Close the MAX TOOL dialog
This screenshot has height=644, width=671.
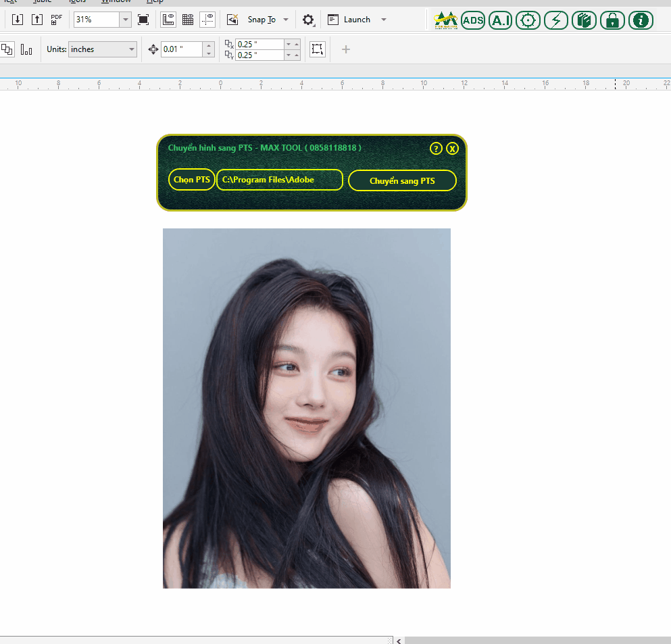pyautogui.click(x=453, y=149)
